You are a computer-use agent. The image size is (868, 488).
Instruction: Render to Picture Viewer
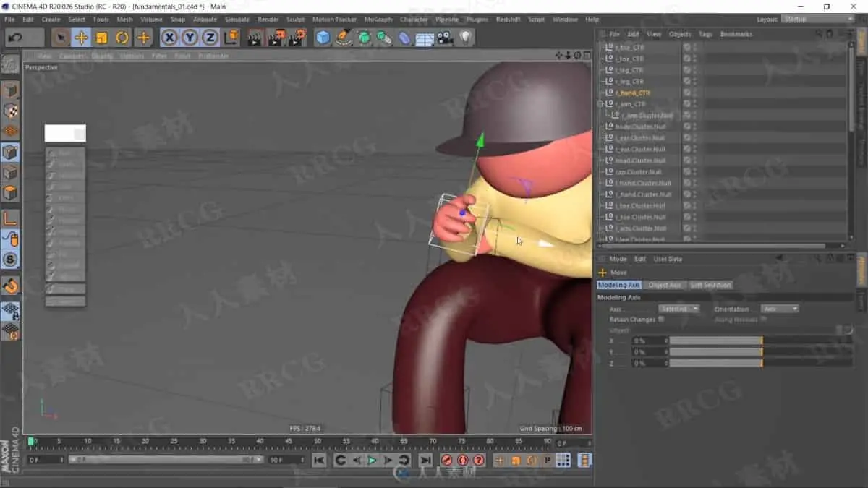point(276,38)
